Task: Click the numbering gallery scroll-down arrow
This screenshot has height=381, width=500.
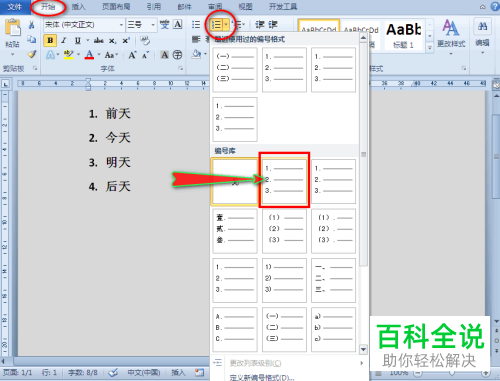Action: (x=363, y=349)
